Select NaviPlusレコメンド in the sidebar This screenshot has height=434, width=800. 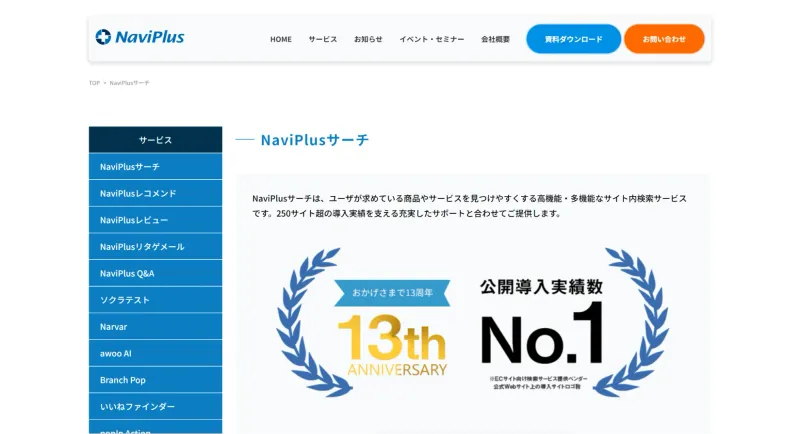tap(156, 193)
